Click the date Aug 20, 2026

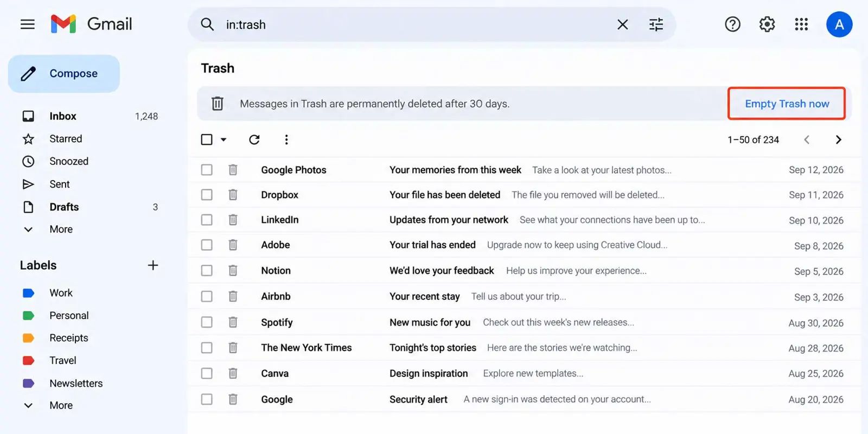click(816, 399)
